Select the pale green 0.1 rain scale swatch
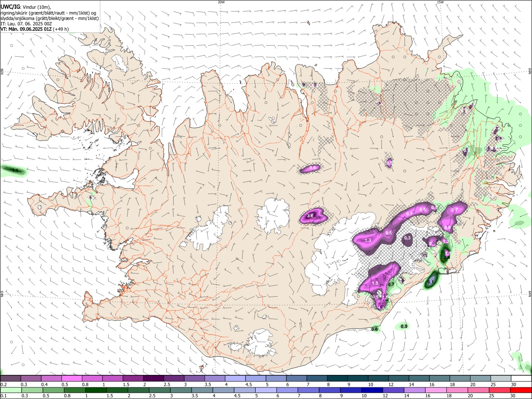The height and width of the screenshot is (399, 532). tap(10, 390)
